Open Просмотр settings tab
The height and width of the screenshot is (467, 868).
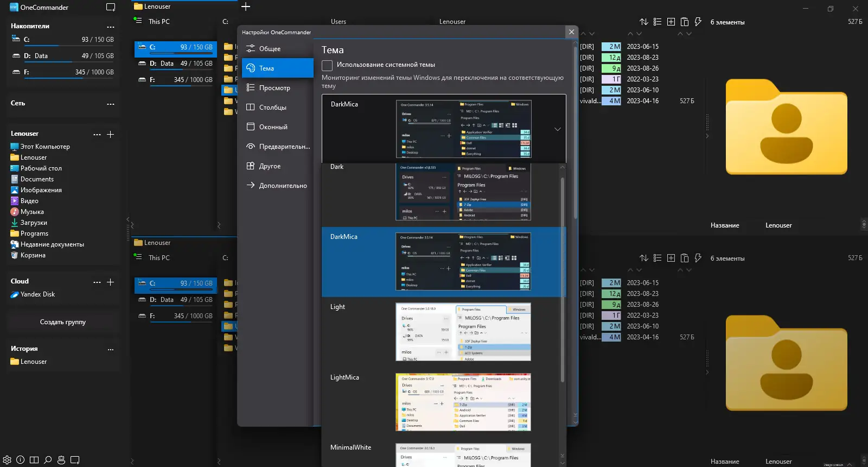click(x=278, y=88)
